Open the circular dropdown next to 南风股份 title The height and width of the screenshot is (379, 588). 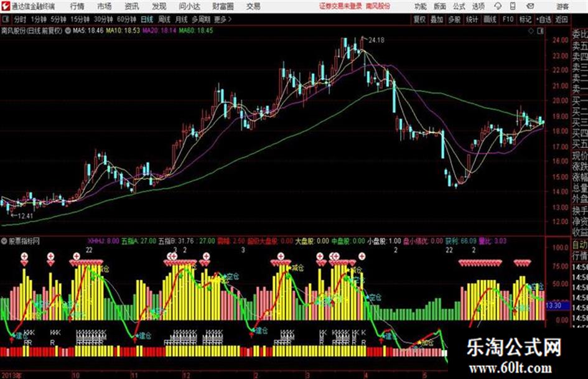click(68, 30)
